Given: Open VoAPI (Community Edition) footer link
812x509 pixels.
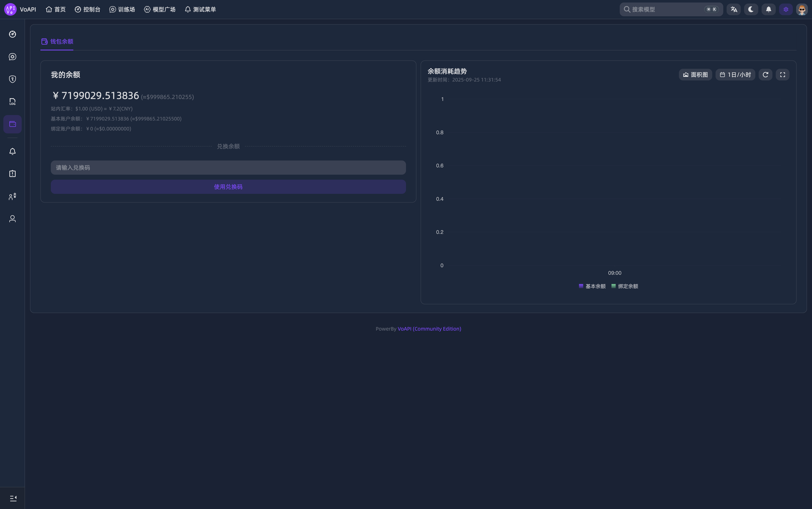Looking at the screenshot, I should 429,329.
